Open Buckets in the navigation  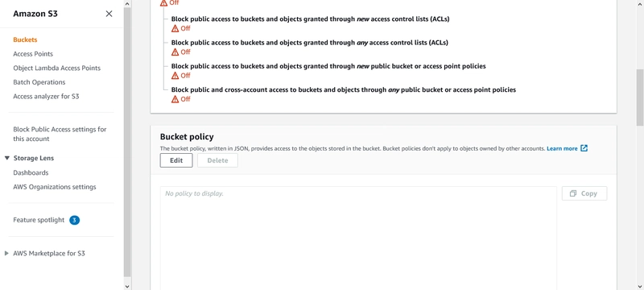pos(25,39)
